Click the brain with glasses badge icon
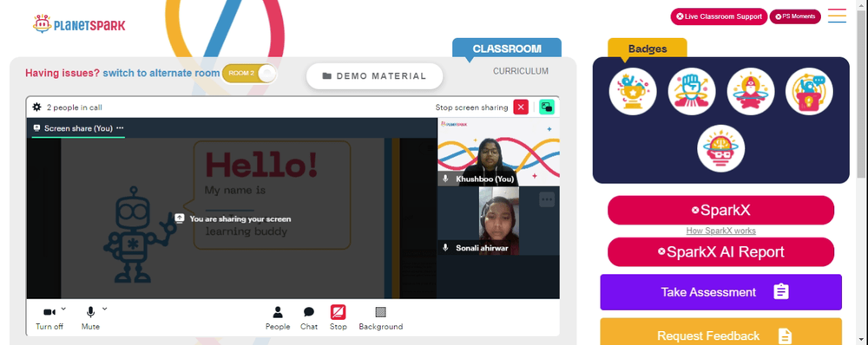This screenshot has width=868, height=345. click(x=720, y=148)
